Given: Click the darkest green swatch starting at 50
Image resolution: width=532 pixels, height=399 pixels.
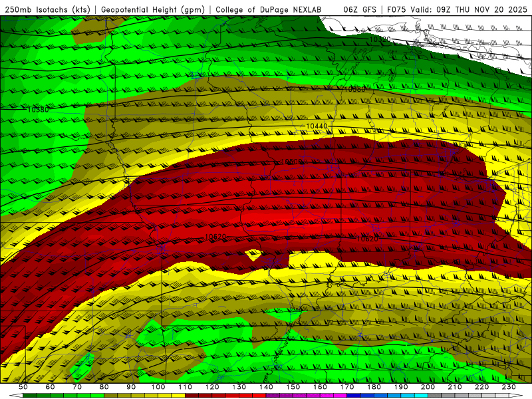Looking at the screenshot, I should 30,396.
